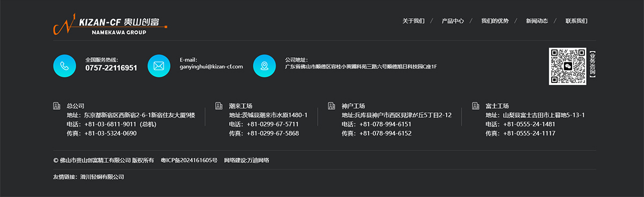
Task: Click the hotline number 0757-22116951
Action: [111, 68]
